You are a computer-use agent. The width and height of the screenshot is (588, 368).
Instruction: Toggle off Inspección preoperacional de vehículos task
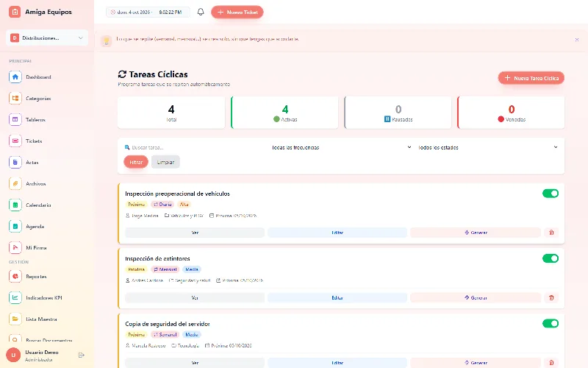coord(551,194)
